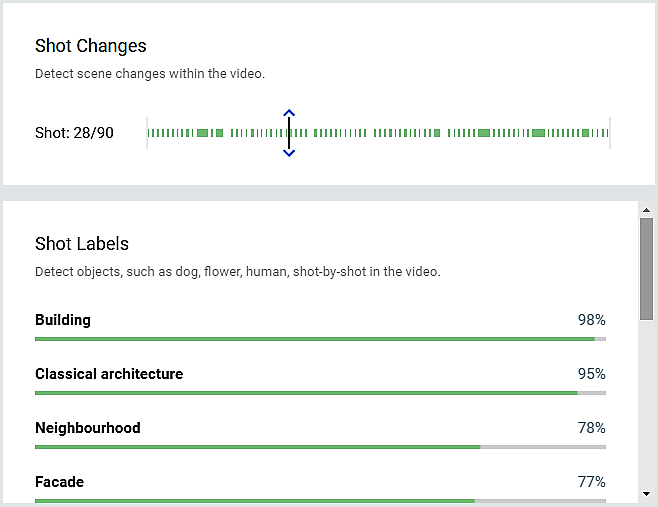Click the Shot Labels scrollbar thumb

tap(646, 268)
